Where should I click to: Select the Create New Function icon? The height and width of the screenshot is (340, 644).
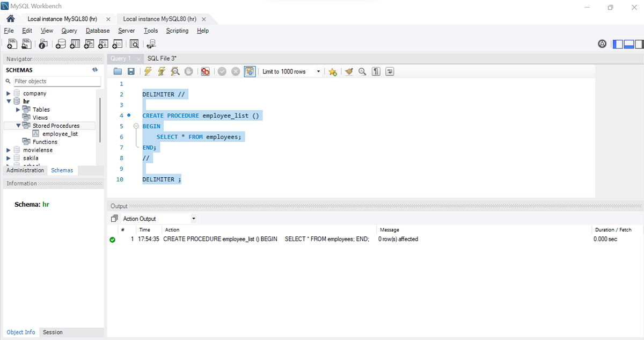[117, 44]
